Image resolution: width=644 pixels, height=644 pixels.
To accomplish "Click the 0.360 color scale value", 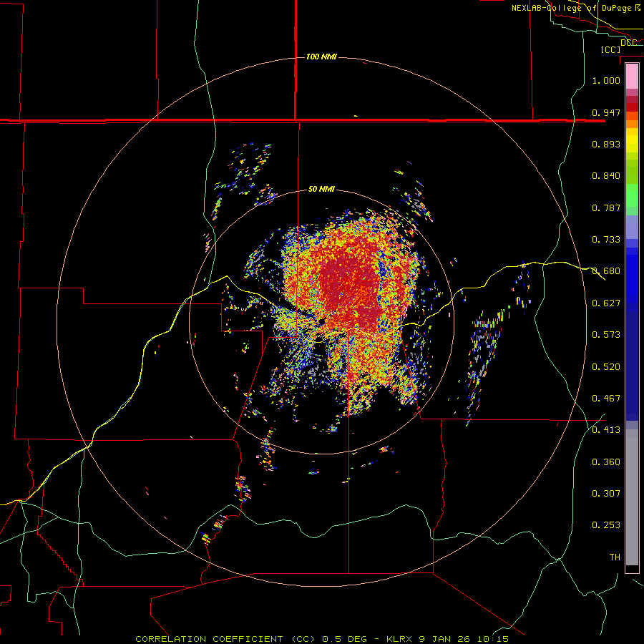I will [x=606, y=462].
